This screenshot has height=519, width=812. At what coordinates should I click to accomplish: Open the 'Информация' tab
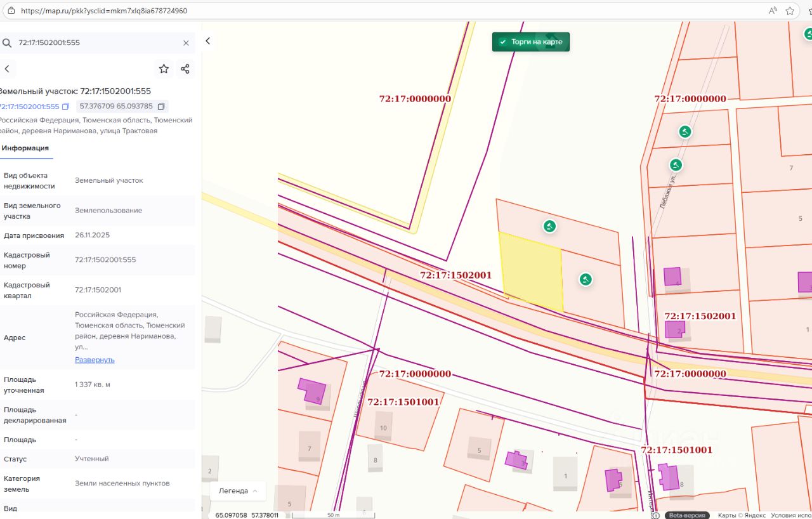click(25, 148)
